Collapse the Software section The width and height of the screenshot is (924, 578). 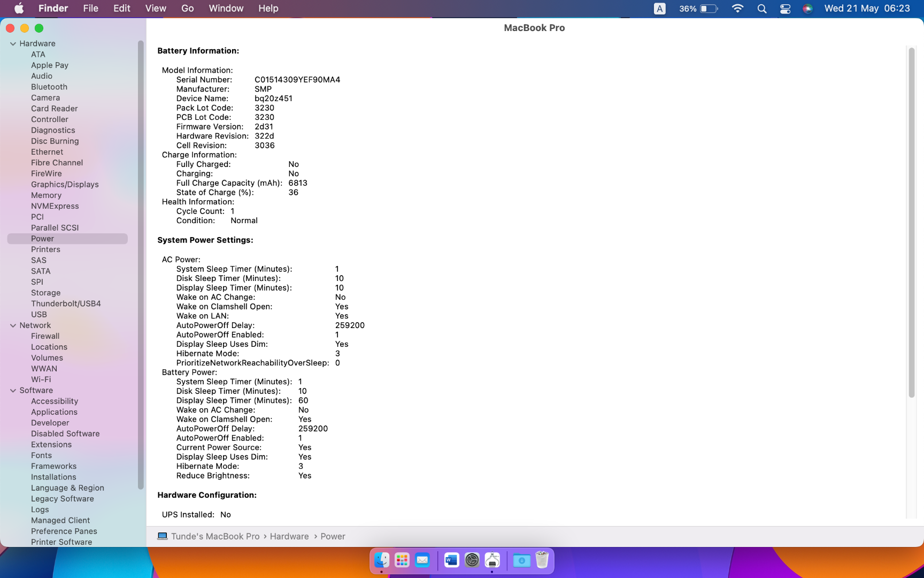(13, 391)
